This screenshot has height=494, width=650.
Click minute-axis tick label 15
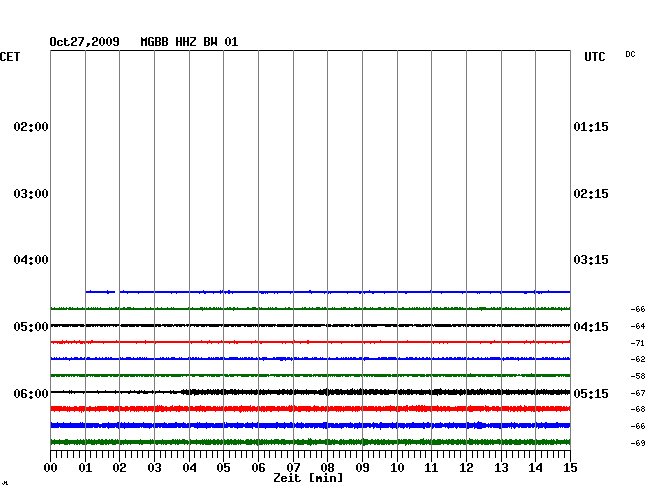point(570,468)
